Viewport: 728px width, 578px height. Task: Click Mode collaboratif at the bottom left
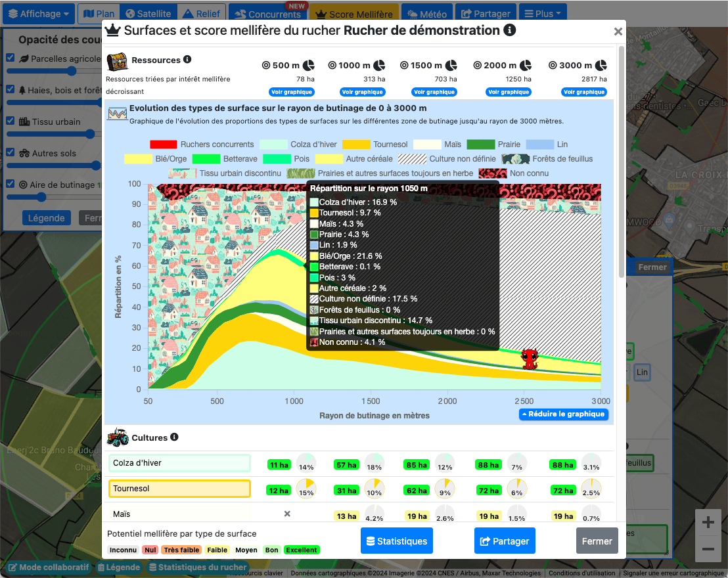[48, 567]
